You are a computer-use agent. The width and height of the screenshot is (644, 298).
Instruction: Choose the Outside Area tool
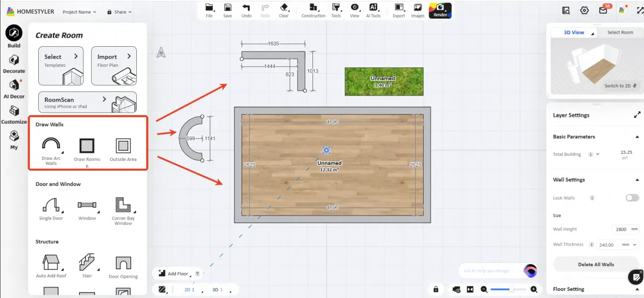(x=123, y=147)
